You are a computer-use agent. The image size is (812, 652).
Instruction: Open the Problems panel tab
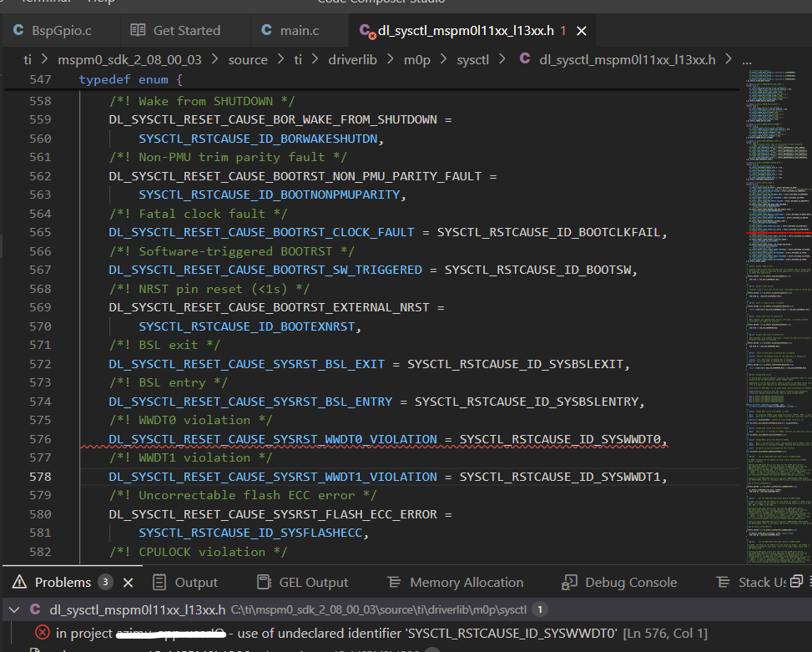click(63, 583)
